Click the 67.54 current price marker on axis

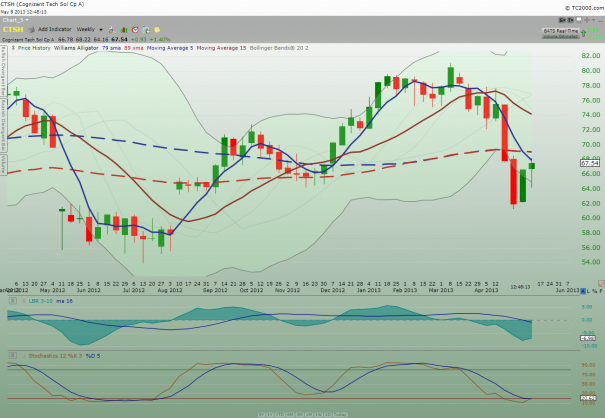point(590,163)
